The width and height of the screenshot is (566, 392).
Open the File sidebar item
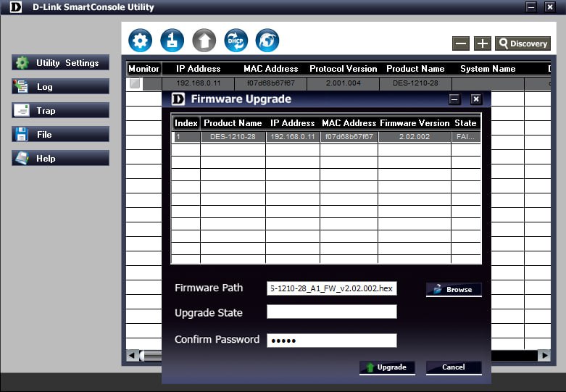tap(60, 134)
